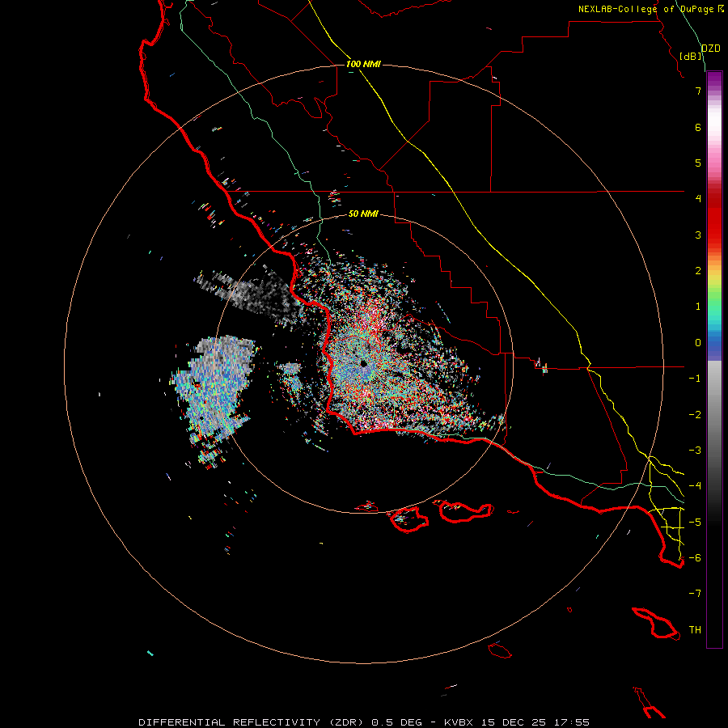Screen dimensions: 728x728
Task: Select the "100 NMI" range ring label
Action: click(363, 64)
